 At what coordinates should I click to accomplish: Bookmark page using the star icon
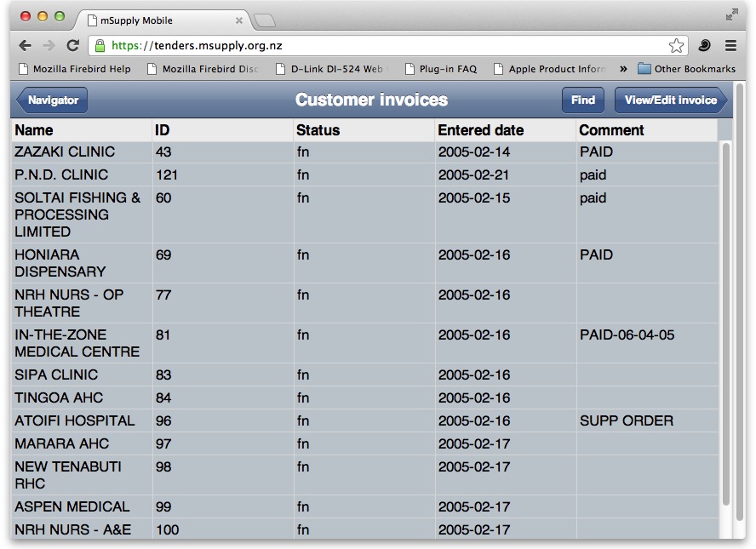tap(676, 46)
